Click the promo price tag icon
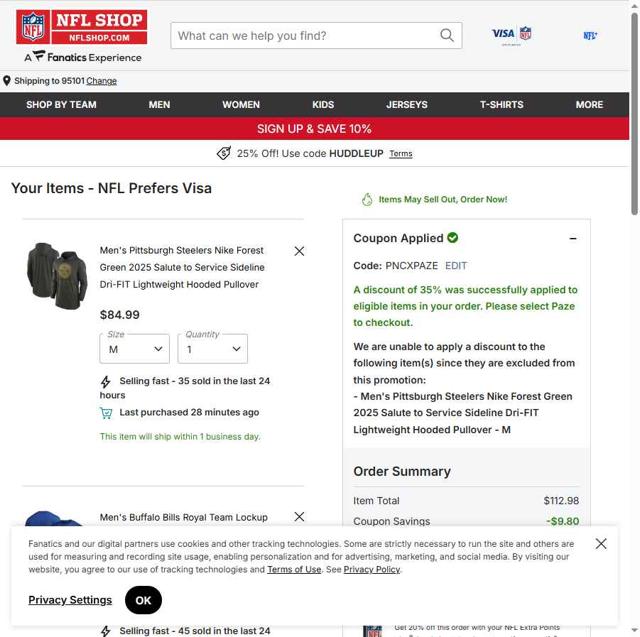 click(x=224, y=153)
